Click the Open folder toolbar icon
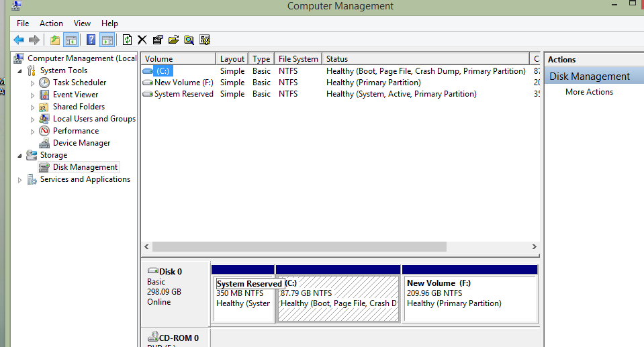Screen dimensions: 644x347 click(173, 40)
